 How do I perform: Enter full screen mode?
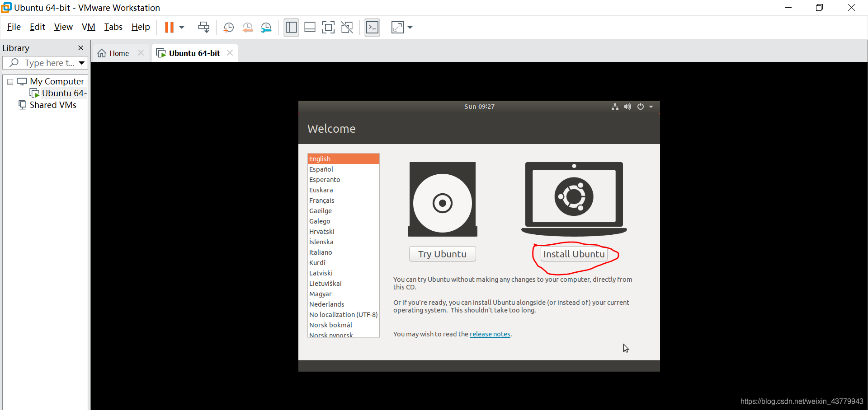pos(328,28)
